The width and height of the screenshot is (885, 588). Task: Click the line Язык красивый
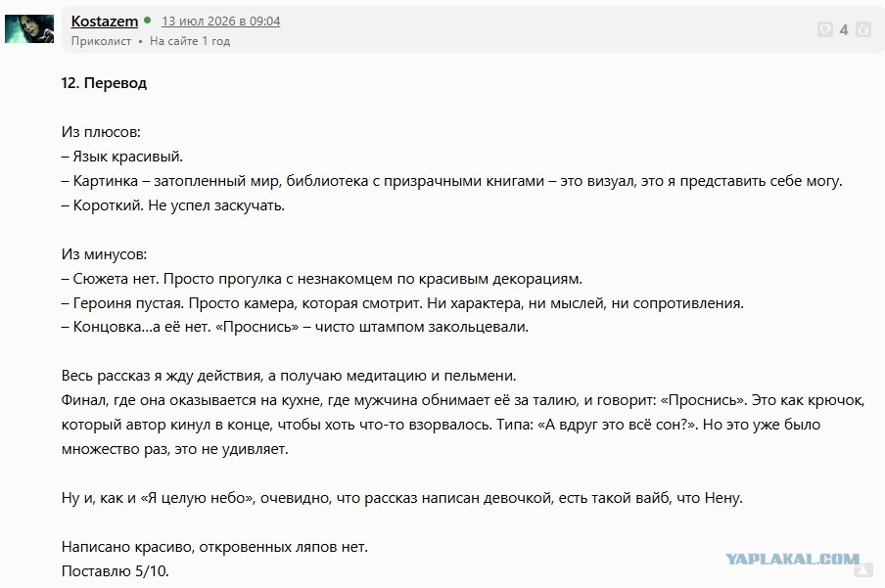(x=122, y=157)
